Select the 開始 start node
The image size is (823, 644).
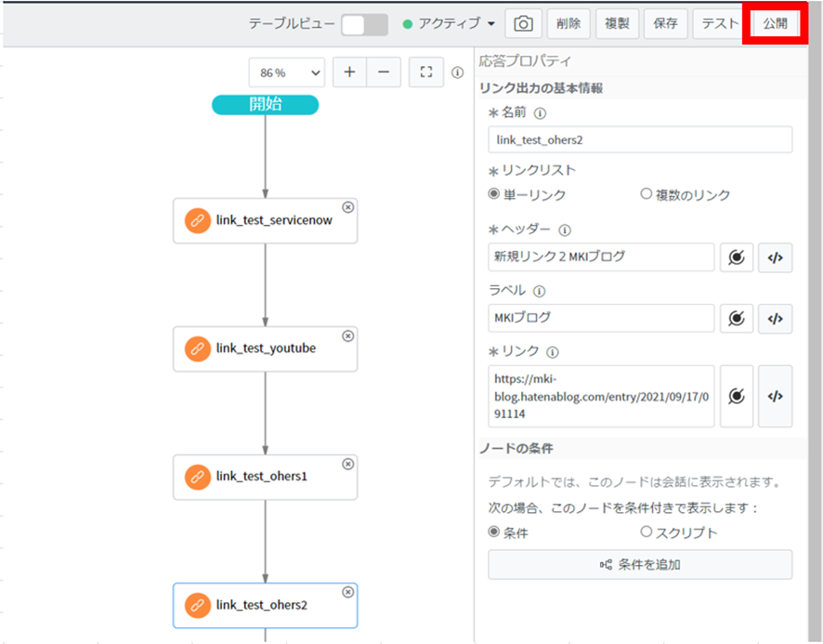coord(265,104)
